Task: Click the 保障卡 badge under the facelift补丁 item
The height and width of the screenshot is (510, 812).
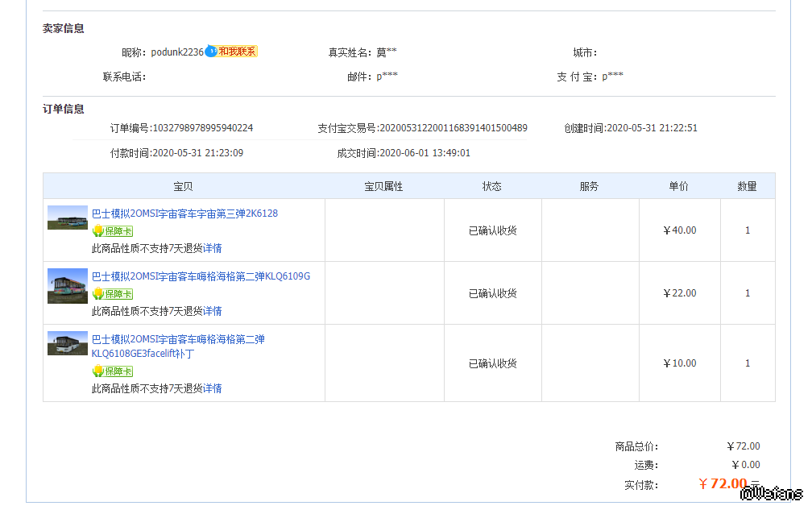Action: [113, 371]
